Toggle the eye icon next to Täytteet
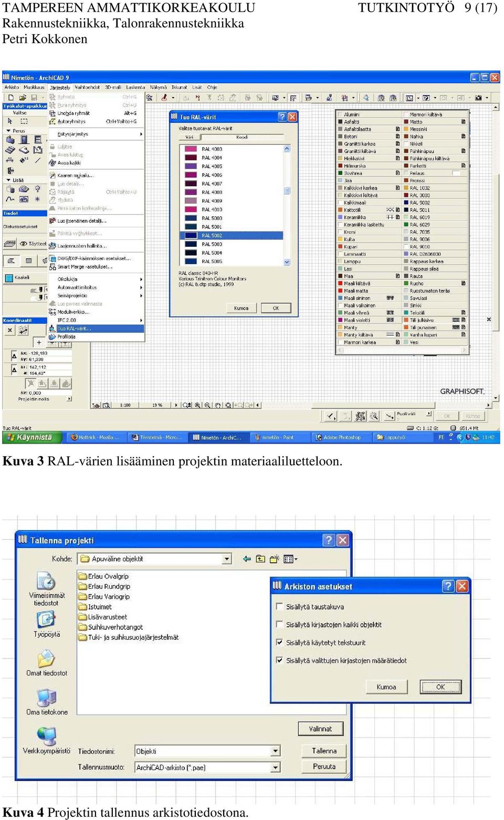Screen dimensions: 504x820 tap(23, 244)
